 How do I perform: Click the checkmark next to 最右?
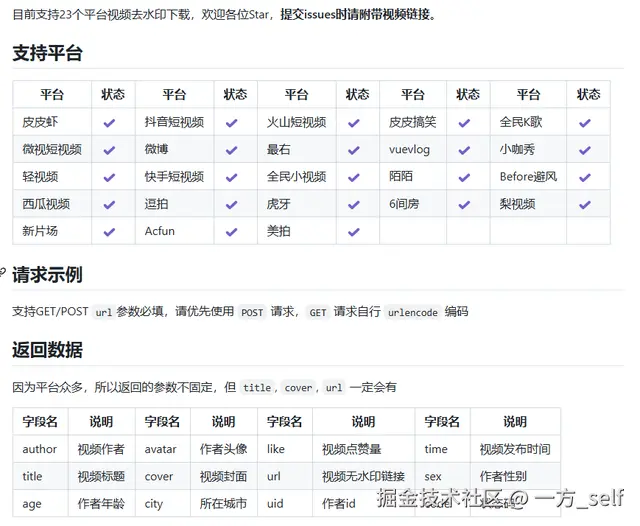tap(354, 150)
